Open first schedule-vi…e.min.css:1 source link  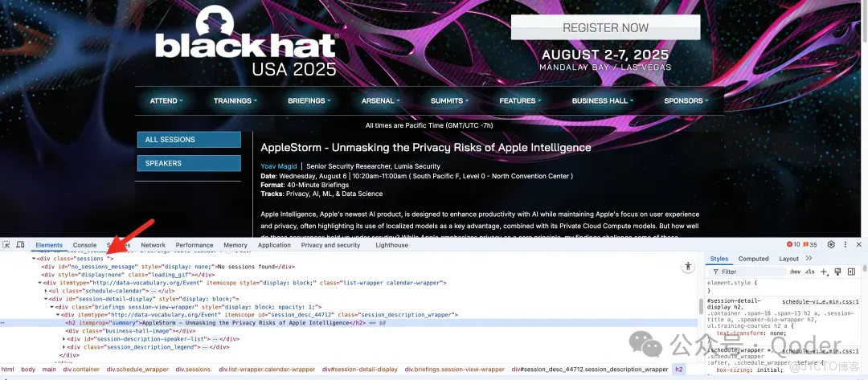point(821,302)
